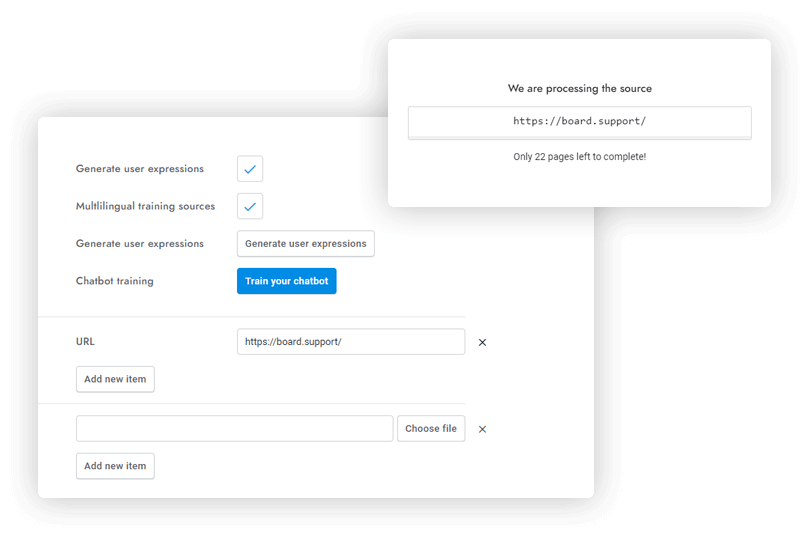Click the 'We are processing the source' heading
This screenshot has height=535, width=809.
(579, 89)
